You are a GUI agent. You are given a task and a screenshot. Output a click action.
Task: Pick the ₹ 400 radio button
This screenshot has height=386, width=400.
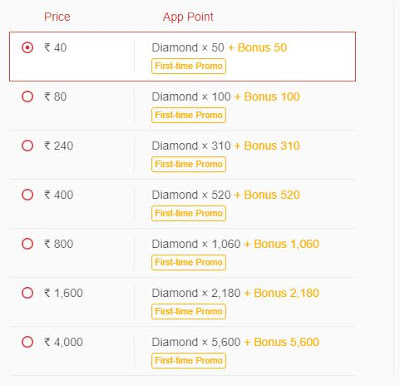coord(27,195)
